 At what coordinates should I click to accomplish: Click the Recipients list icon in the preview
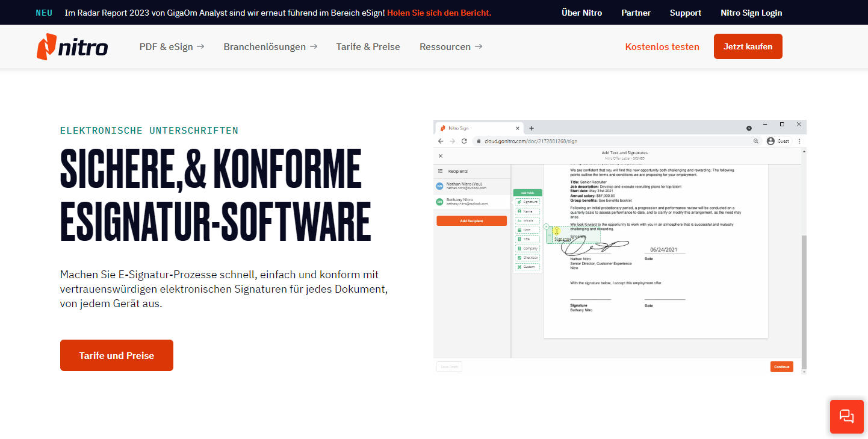(440, 171)
